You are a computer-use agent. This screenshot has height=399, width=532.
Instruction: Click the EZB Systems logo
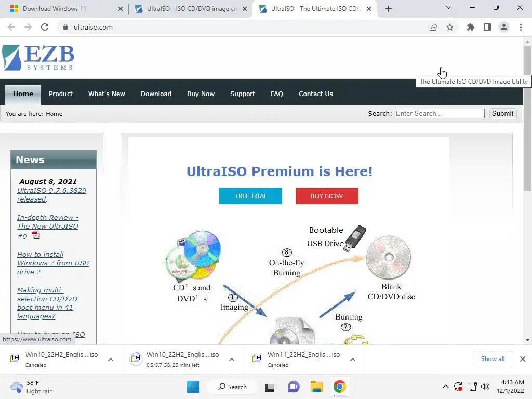pos(38,58)
